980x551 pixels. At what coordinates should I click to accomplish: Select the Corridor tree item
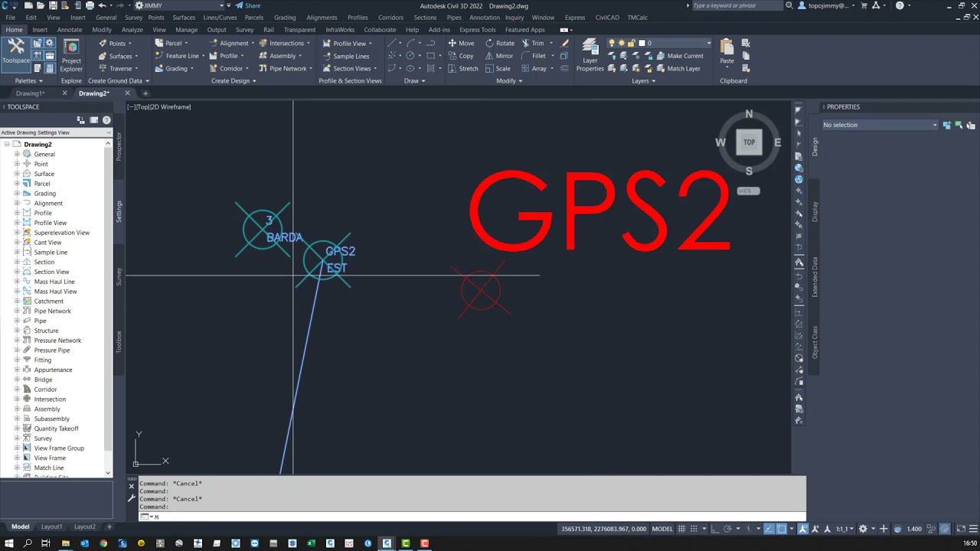45,390
